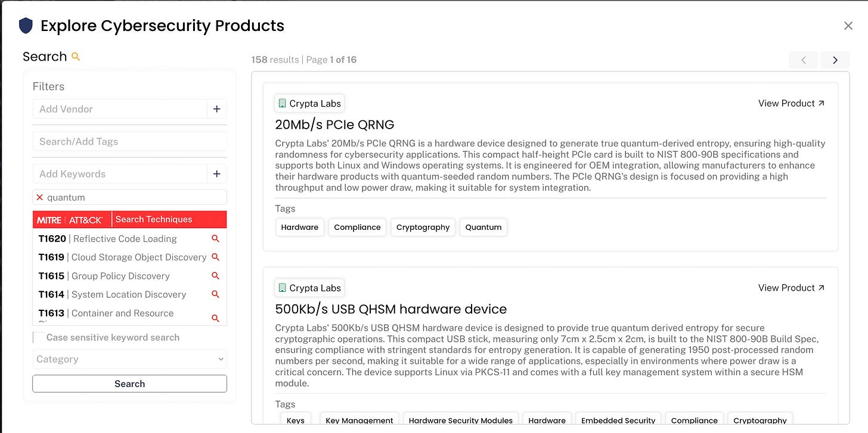This screenshot has height=433, width=868.
Task: Click the shield logo beside Explore Cybersecurity Products
Action: coord(26,26)
